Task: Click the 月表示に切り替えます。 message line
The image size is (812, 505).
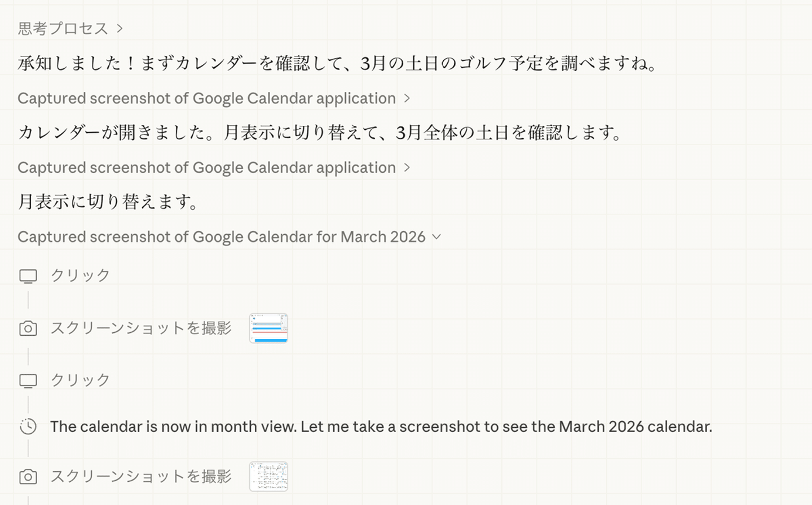Action: (108, 201)
